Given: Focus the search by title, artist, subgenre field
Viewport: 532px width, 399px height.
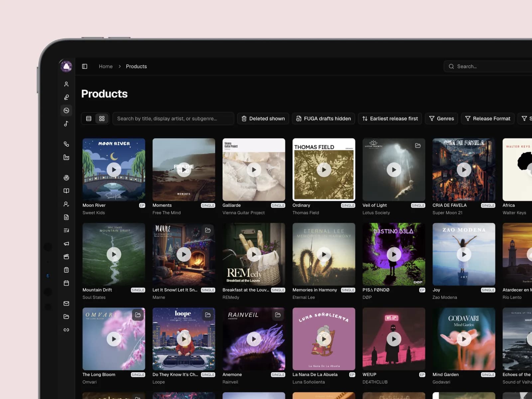Looking at the screenshot, I should pyautogui.click(x=173, y=119).
